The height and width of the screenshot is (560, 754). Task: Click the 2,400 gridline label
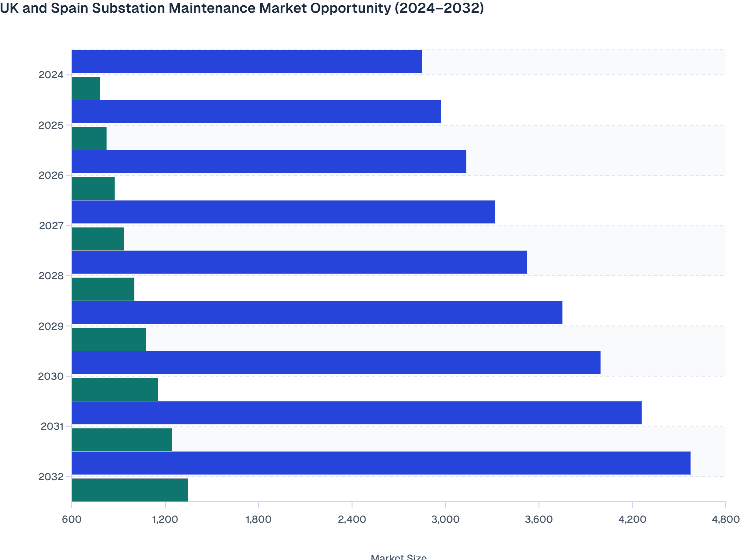point(351,520)
